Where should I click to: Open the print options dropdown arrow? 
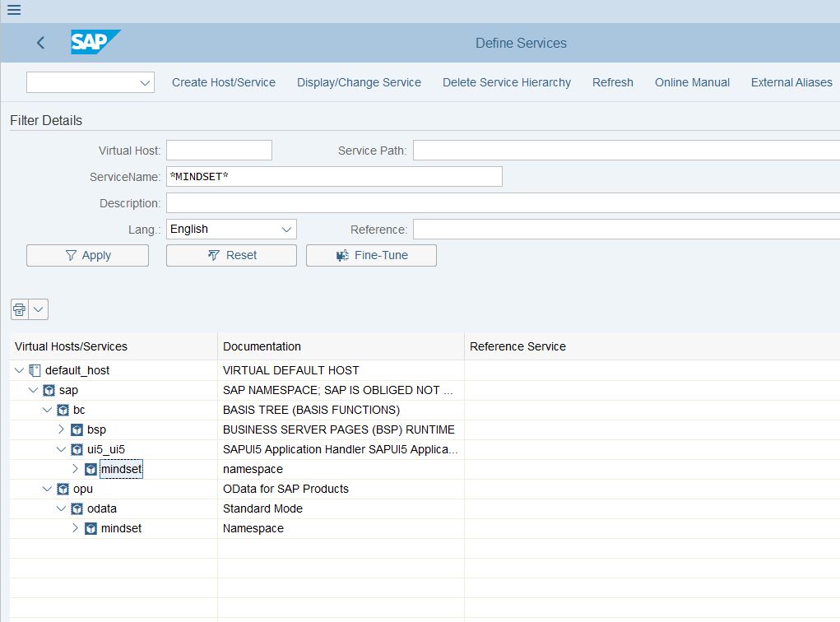(39, 309)
